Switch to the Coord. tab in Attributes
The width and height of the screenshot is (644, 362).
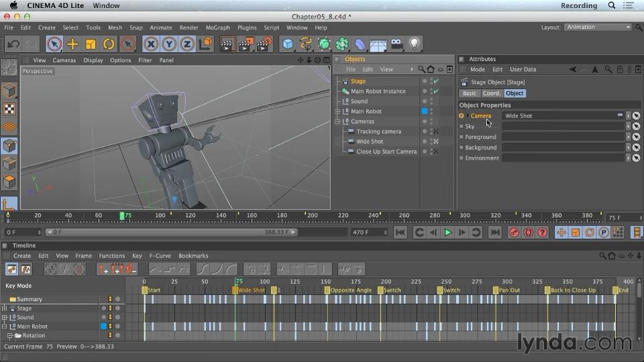click(491, 93)
